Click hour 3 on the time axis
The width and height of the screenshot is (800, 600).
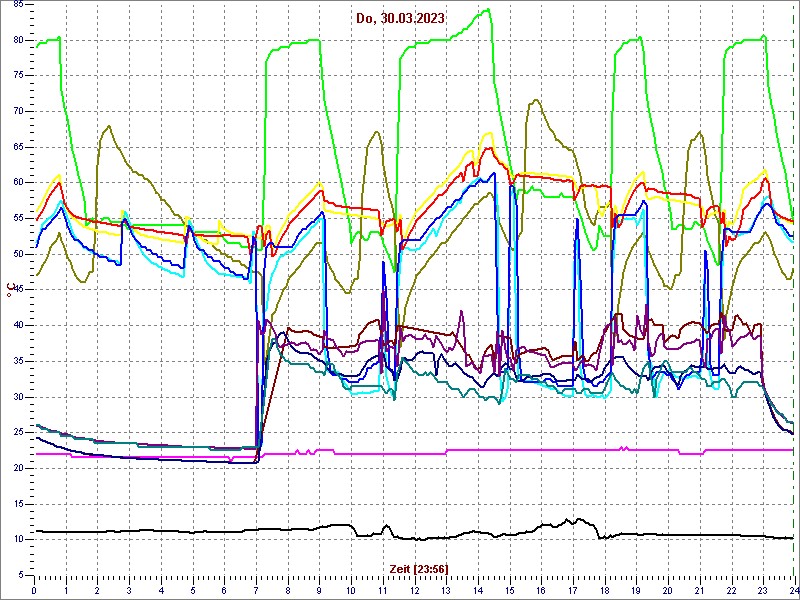[129, 588]
